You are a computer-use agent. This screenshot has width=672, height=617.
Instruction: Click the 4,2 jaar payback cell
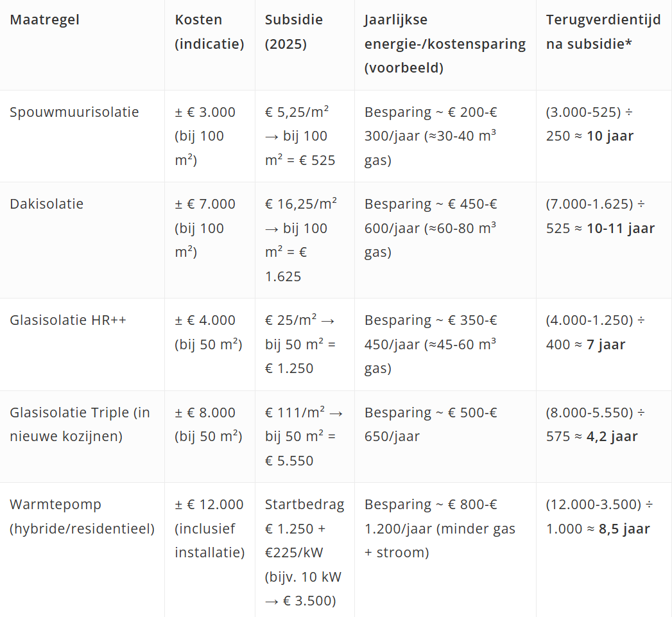(596, 424)
